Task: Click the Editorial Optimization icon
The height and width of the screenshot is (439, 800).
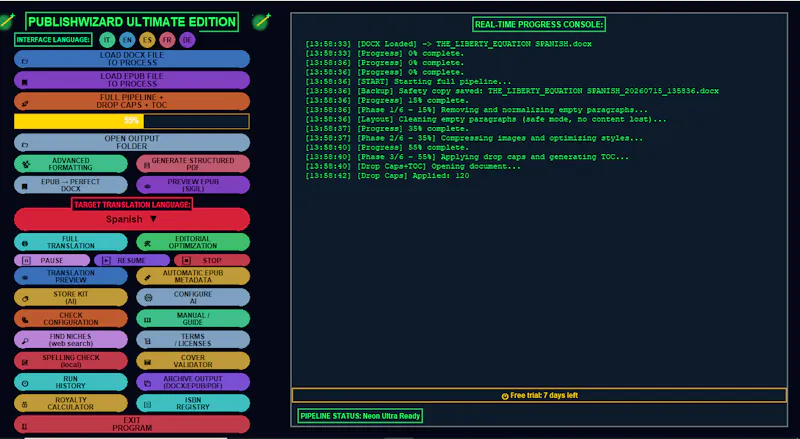Action: 147,243
